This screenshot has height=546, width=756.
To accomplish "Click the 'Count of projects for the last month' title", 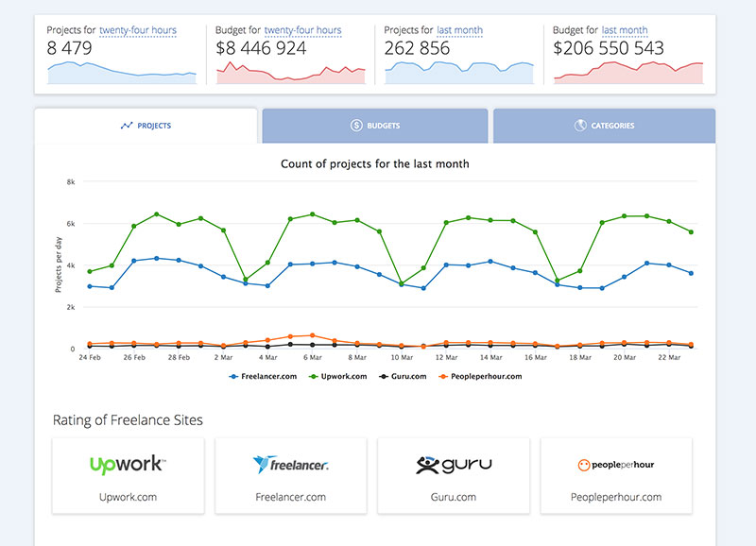I will [374, 163].
